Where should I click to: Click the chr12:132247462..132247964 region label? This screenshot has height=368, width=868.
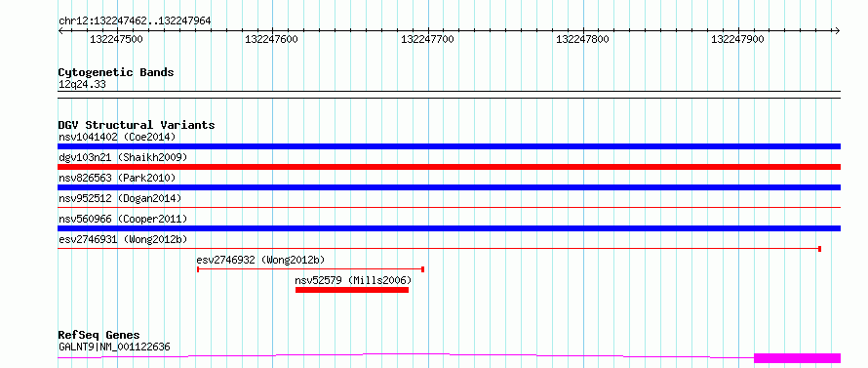pyautogui.click(x=135, y=20)
